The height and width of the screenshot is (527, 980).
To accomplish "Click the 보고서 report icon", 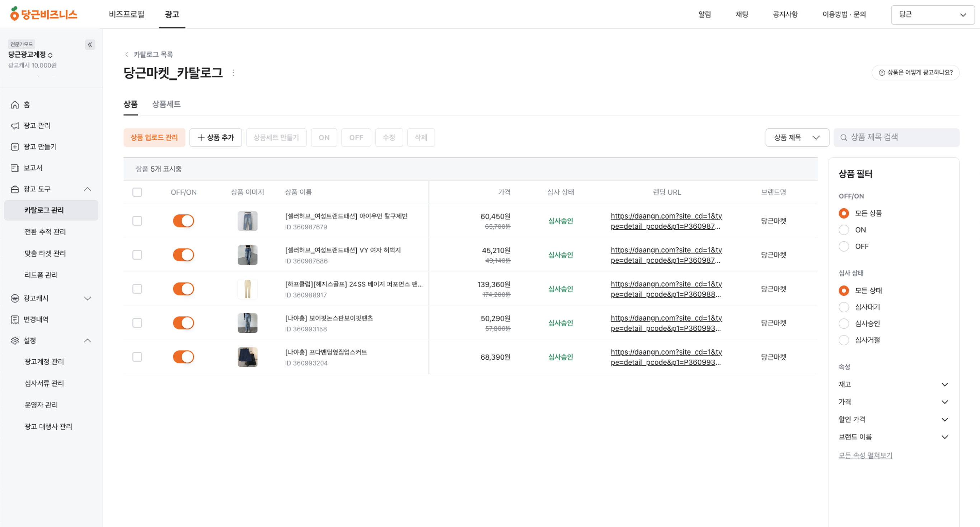I will coord(15,168).
